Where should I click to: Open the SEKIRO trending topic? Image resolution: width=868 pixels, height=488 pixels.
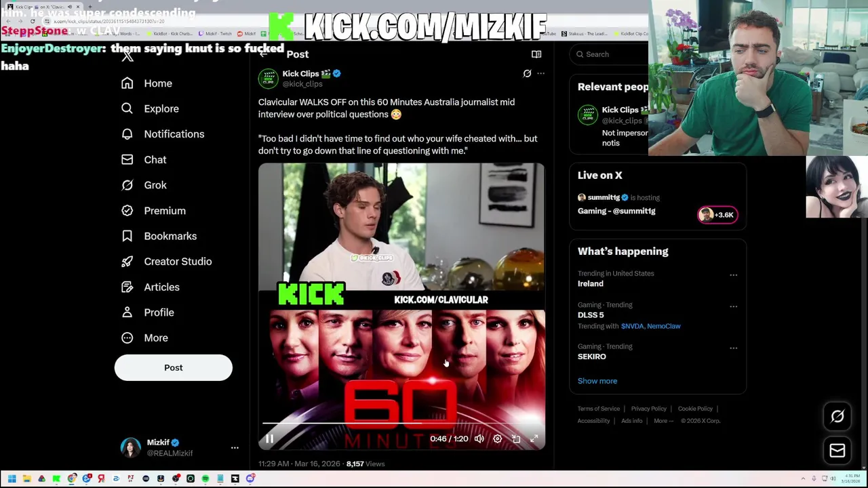[592, 357]
